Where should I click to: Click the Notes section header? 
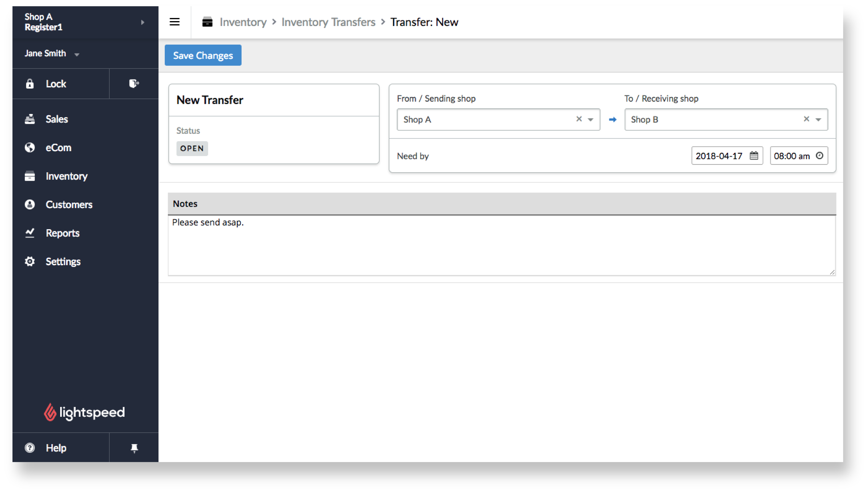point(502,203)
